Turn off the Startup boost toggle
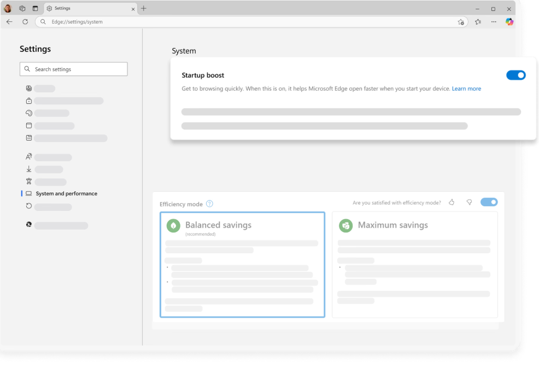 (515, 75)
